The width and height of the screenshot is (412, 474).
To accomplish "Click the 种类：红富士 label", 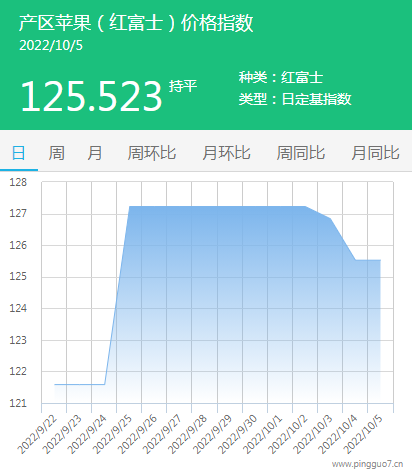I will [x=281, y=77].
